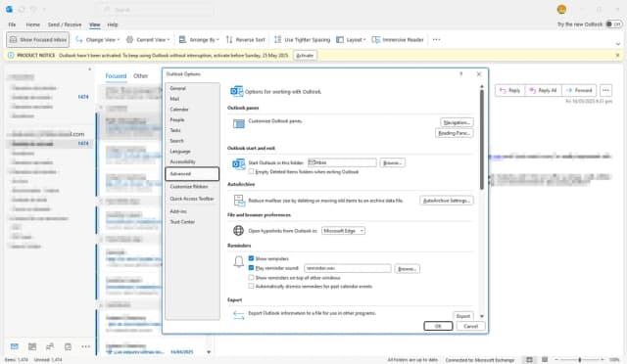The image size is (627, 364).
Task: Enable Empty Deleted Items when exiting
Action: tap(251, 172)
